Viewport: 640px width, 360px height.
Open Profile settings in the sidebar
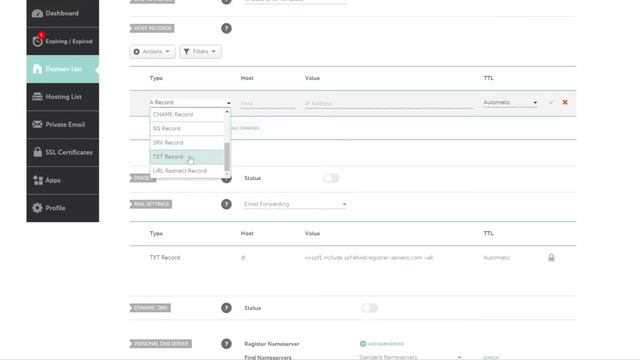[62, 208]
